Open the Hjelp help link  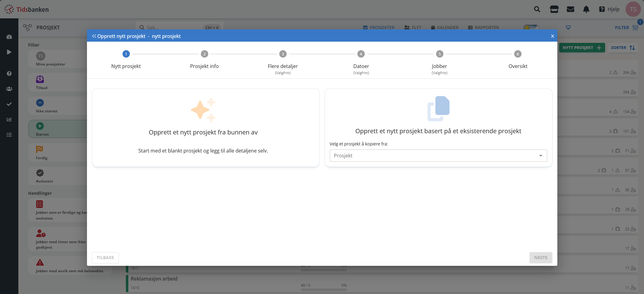tap(609, 9)
